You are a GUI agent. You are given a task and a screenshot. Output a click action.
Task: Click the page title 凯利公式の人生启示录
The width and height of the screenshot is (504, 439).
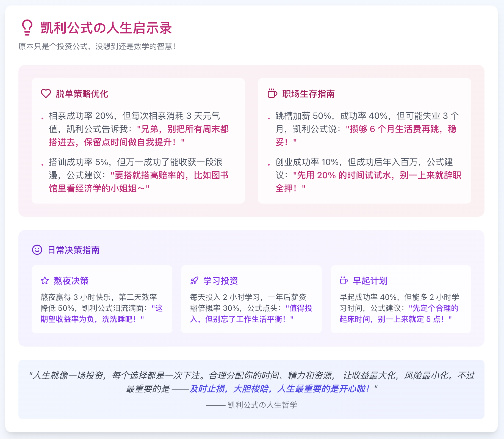[x=106, y=28]
